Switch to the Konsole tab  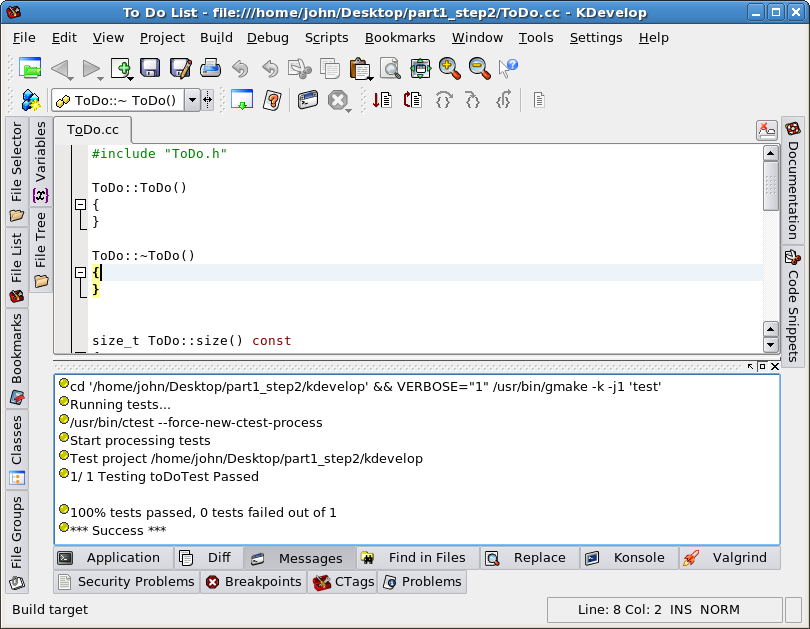629,558
